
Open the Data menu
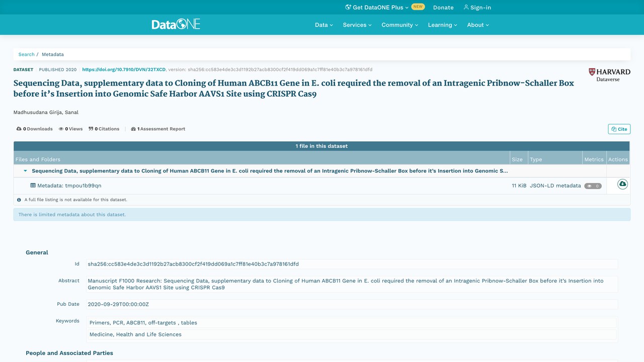point(324,25)
